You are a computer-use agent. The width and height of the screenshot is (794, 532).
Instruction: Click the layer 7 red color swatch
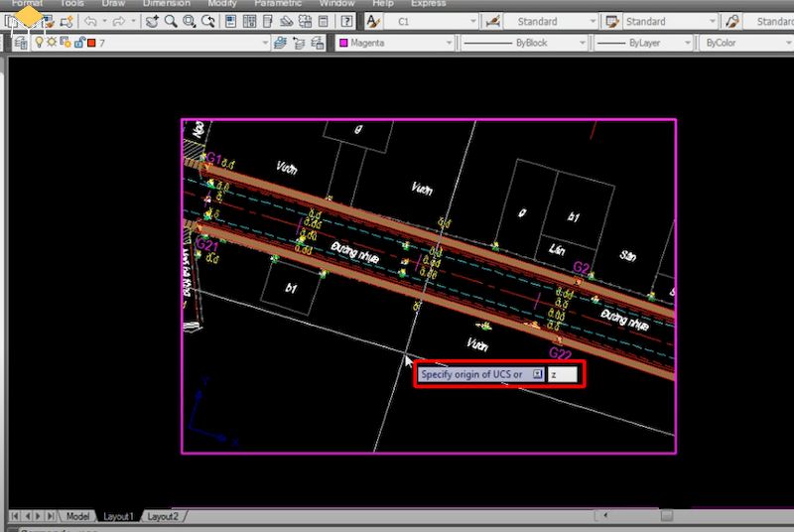[91, 43]
